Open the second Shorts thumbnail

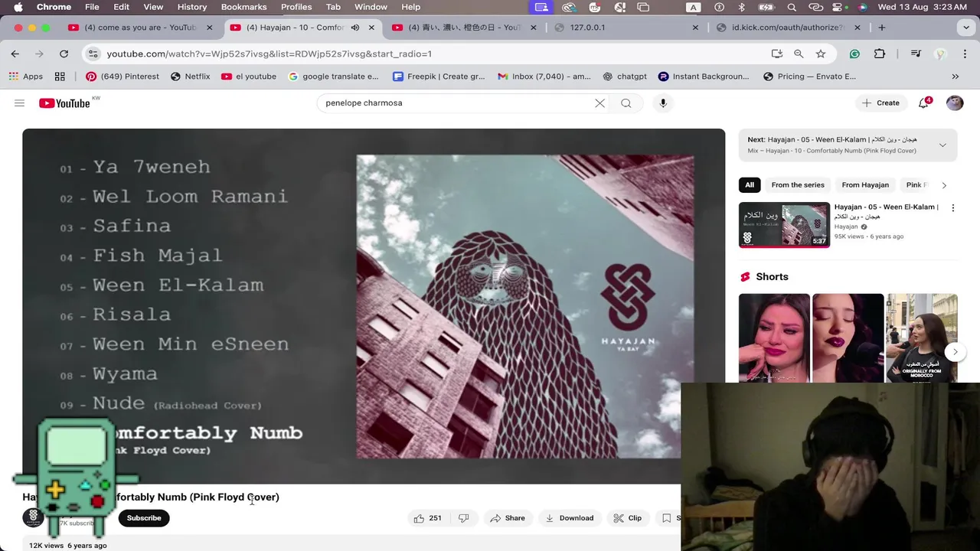848,337
